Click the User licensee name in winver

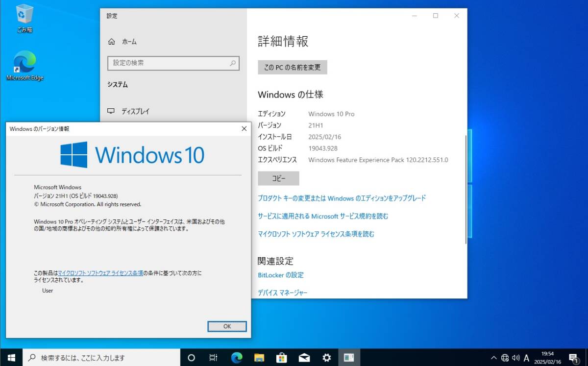(48, 291)
